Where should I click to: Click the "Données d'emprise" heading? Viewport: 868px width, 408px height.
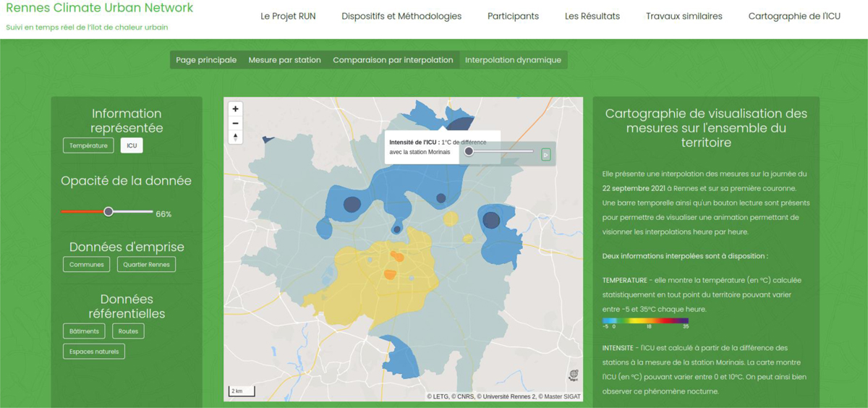point(127,247)
